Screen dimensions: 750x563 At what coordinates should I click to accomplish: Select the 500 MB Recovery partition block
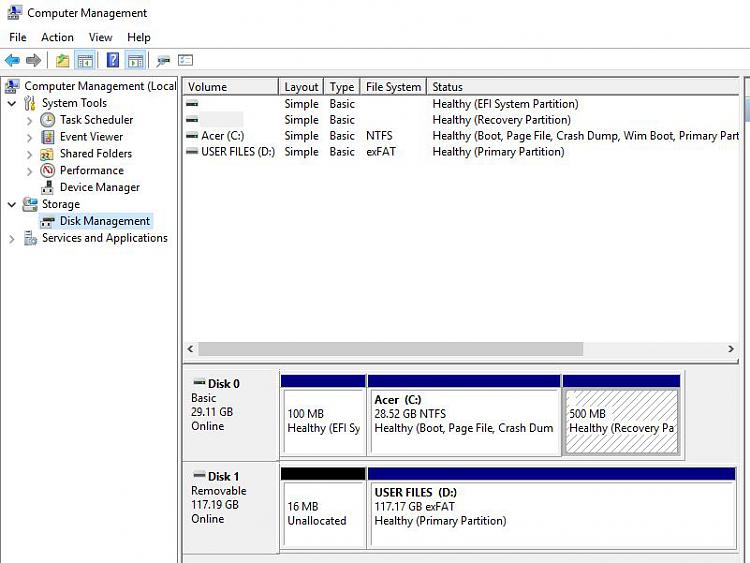(x=621, y=415)
